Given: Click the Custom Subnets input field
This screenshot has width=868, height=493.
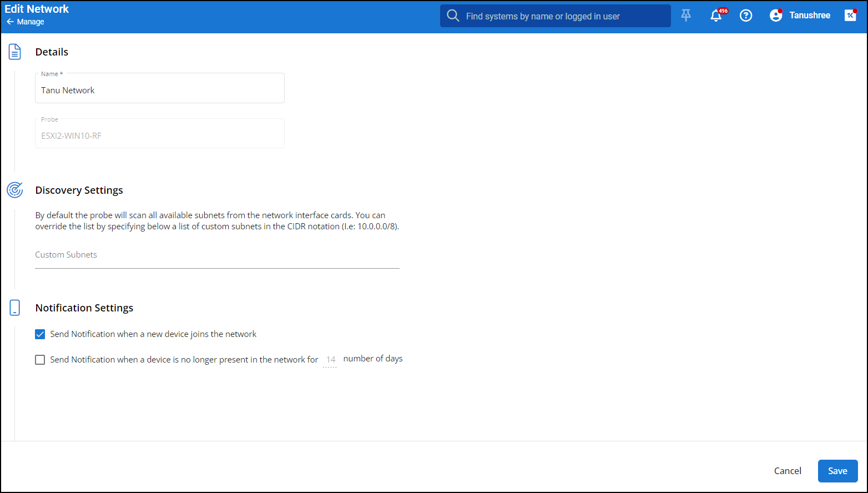Looking at the screenshot, I should (217, 255).
